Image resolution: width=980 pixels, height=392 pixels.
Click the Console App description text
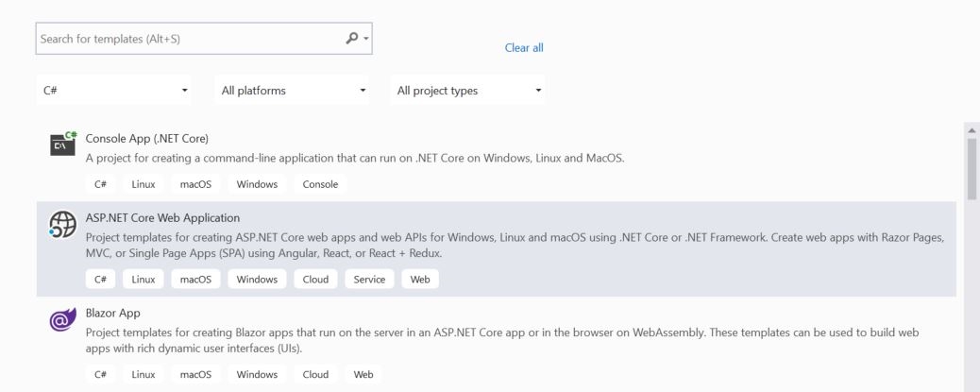355,158
